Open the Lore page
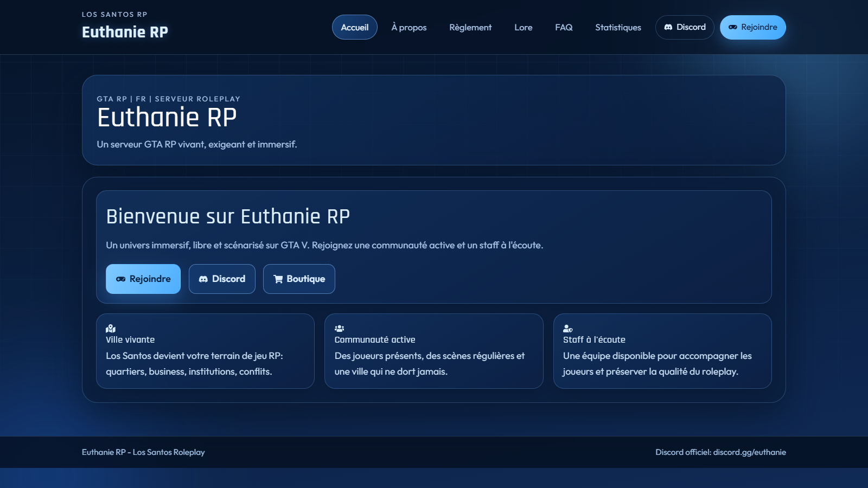The image size is (868, 488). 523,27
